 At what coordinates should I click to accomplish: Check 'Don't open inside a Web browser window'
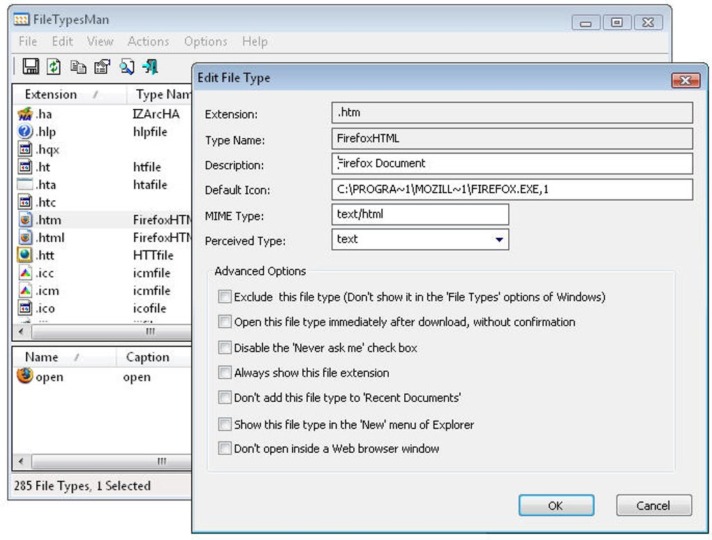225,449
